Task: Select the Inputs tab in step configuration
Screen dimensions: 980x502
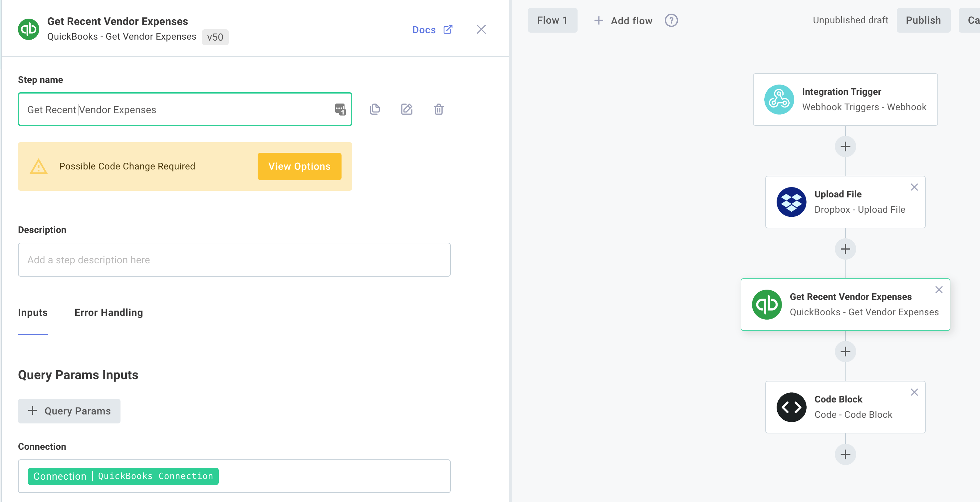Action: [33, 313]
